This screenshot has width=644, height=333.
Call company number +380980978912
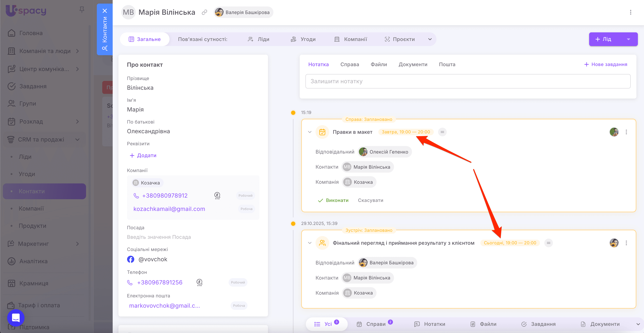tap(165, 196)
